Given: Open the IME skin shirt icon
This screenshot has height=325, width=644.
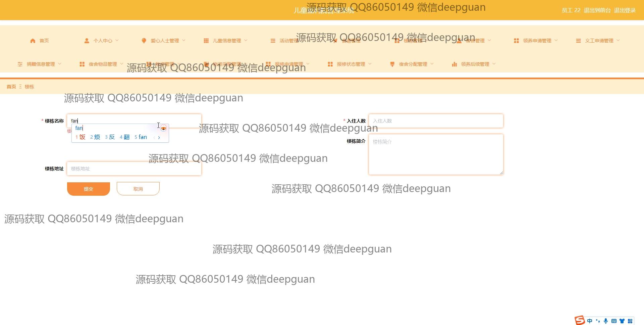Looking at the screenshot, I should click(622, 321).
